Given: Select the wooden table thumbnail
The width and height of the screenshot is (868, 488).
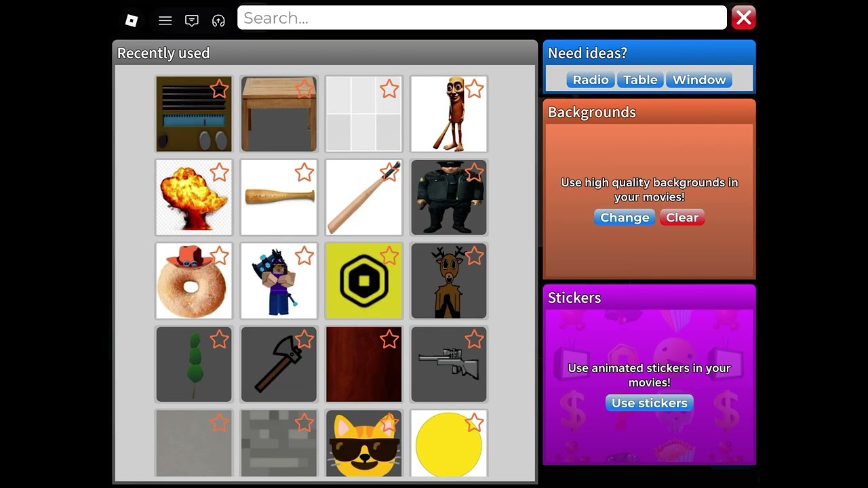Looking at the screenshot, I should [279, 114].
